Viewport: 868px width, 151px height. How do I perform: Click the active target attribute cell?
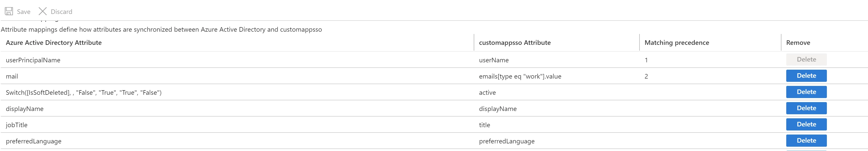pos(487,92)
